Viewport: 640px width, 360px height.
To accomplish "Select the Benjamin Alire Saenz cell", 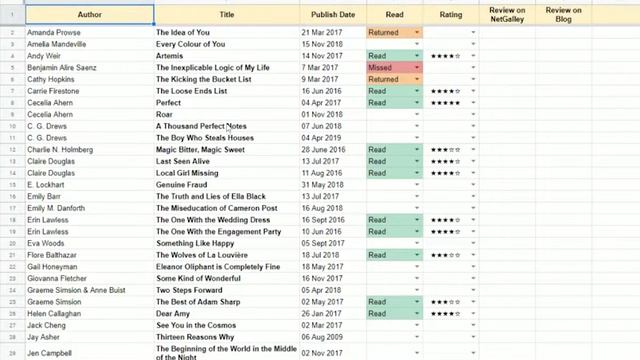I will click(x=89, y=67).
